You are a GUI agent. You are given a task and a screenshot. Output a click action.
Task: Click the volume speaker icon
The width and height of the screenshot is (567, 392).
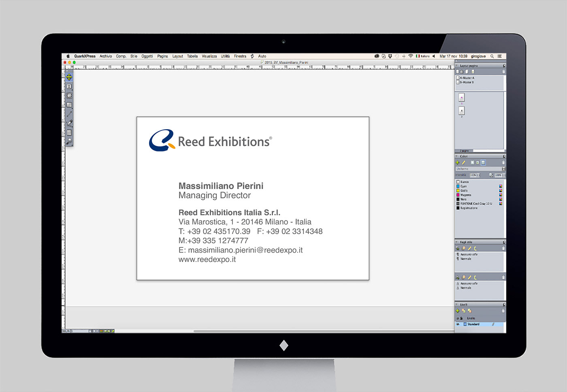tap(434, 56)
